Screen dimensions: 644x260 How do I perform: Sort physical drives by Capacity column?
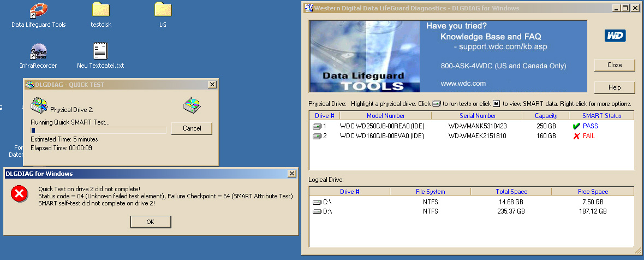click(x=546, y=116)
